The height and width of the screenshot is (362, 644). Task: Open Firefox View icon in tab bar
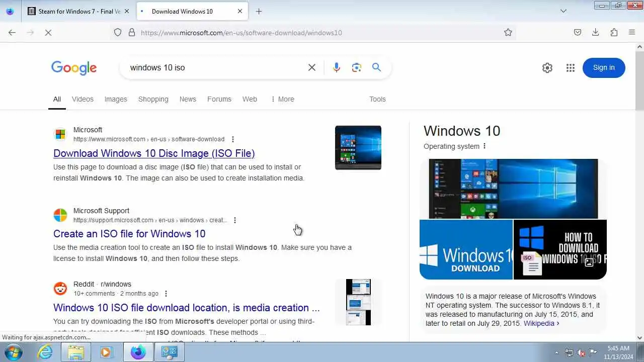[10, 11]
